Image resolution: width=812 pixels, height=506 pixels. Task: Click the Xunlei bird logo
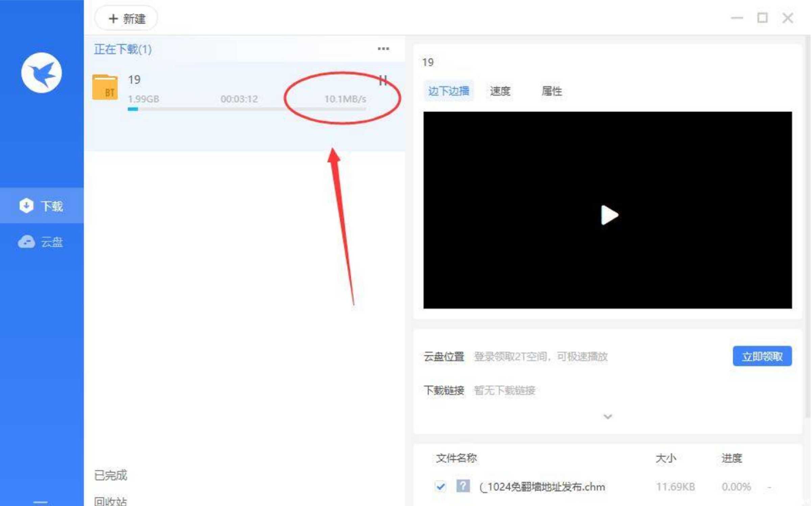[42, 73]
